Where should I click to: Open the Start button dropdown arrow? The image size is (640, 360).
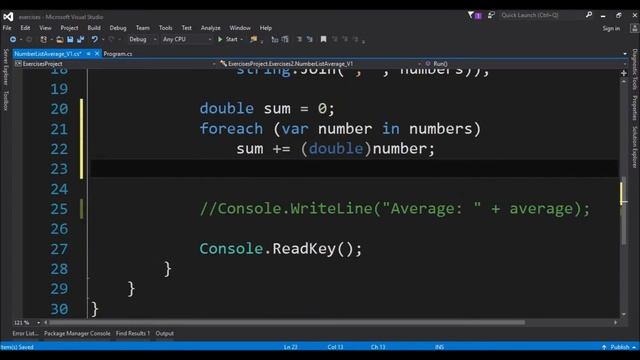tap(242, 39)
